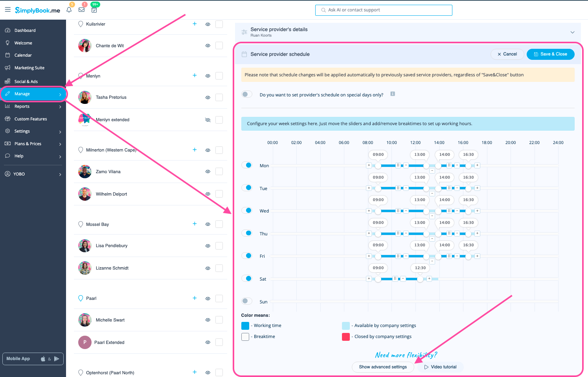Expand the Reports sidebar submenu
The height and width of the screenshot is (377, 588).
tap(60, 107)
